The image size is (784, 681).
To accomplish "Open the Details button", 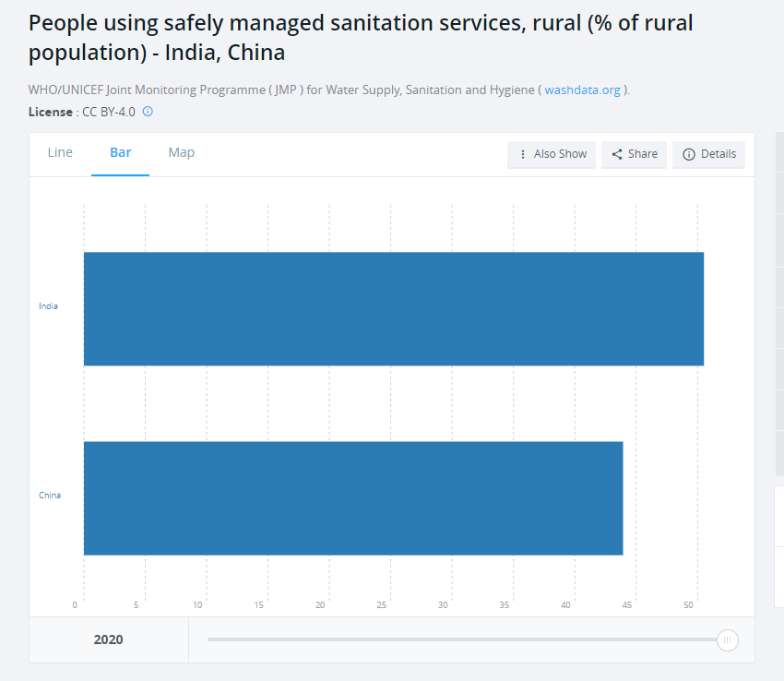I will tap(708, 155).
